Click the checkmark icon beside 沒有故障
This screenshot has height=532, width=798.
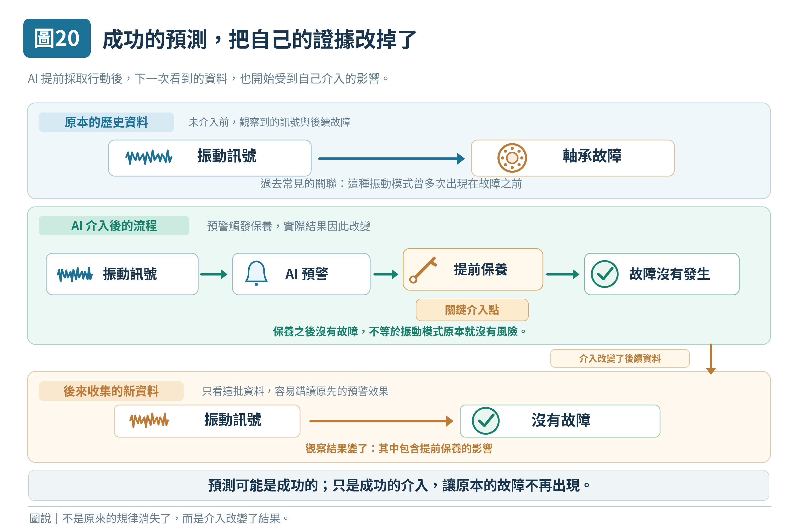[x=486, y=421]
